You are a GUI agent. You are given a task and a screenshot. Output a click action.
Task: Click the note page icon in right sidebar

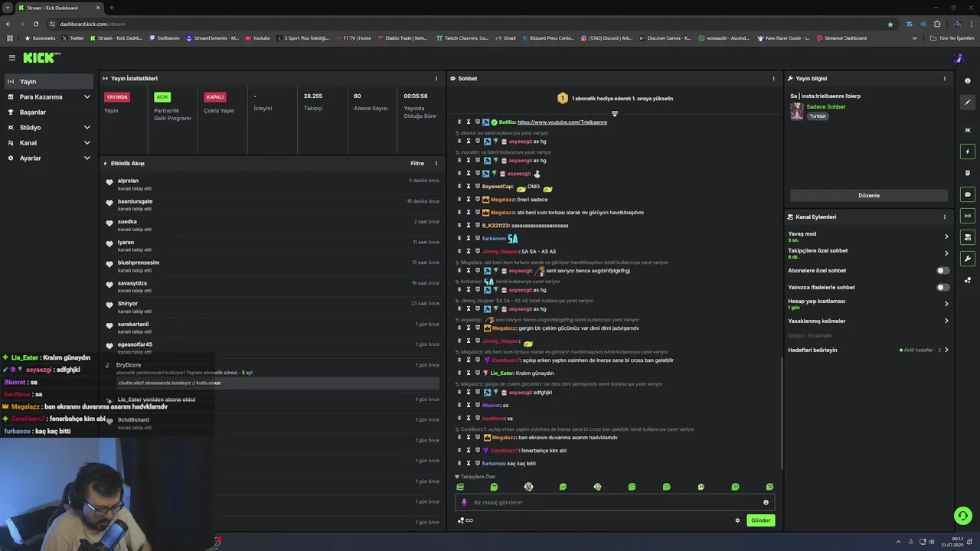pyautogui.click(x=968, y=173)
